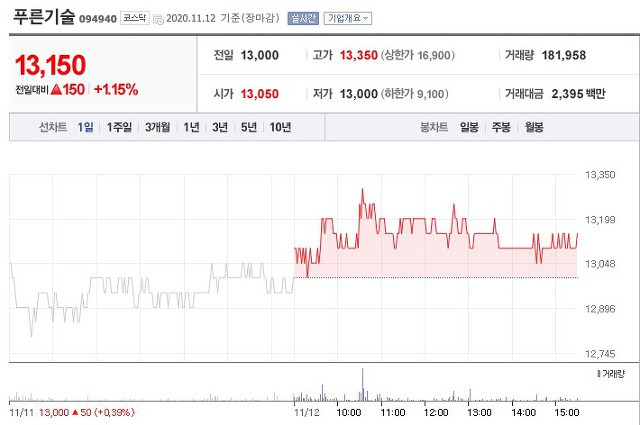Open the 월봉 monthly candlestick chart

pyautogui.click(x=533, y=127)
